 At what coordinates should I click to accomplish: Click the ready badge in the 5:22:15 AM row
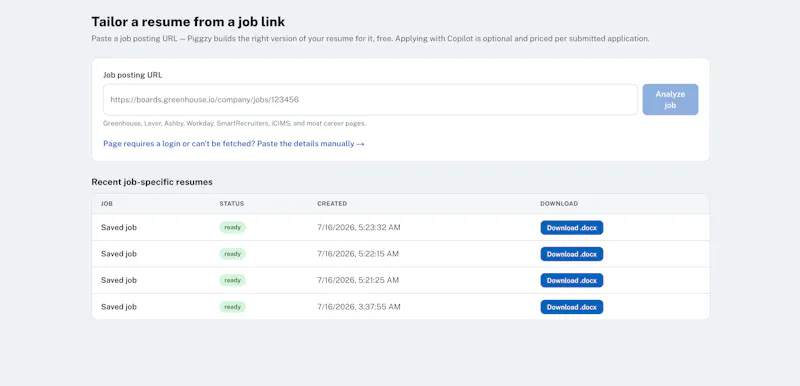pyautogui.click(x=232, y=254)
